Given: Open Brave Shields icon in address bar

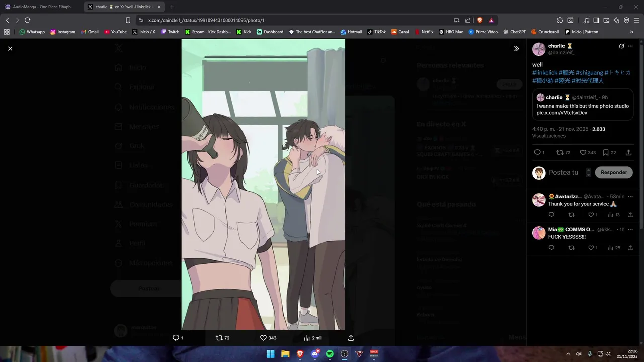Looking at the screenshot, I should [x=479, y=20].
